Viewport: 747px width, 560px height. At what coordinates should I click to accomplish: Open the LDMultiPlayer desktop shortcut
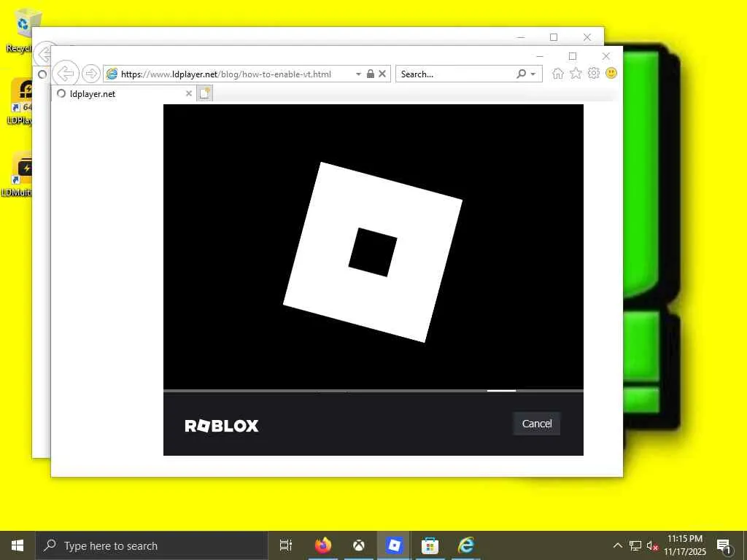17,174
